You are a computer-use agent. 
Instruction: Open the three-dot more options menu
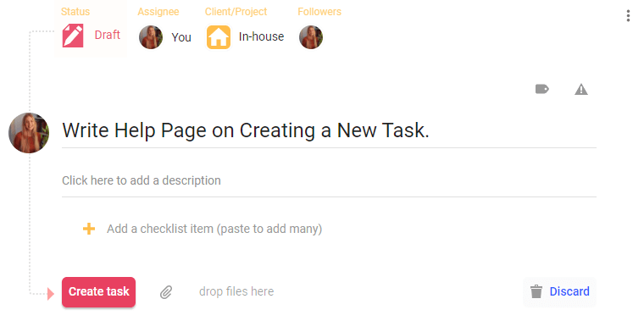point(628,15)
